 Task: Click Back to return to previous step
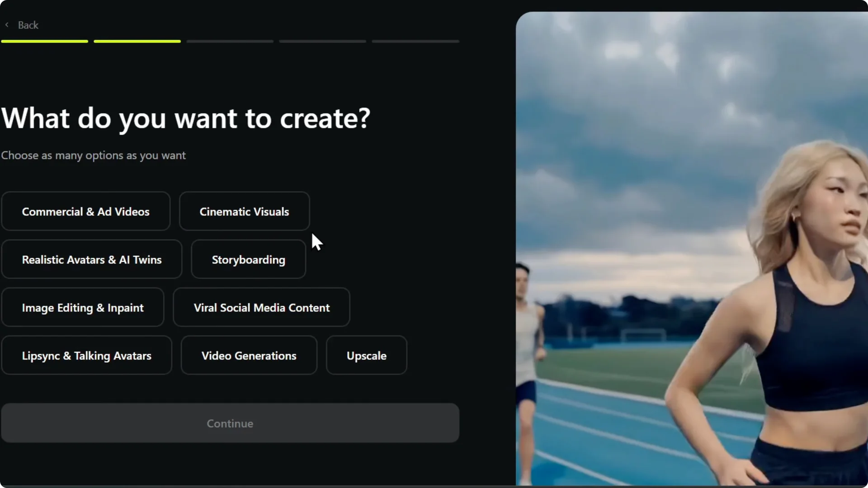pyautogui.click(x=28, y=25)
